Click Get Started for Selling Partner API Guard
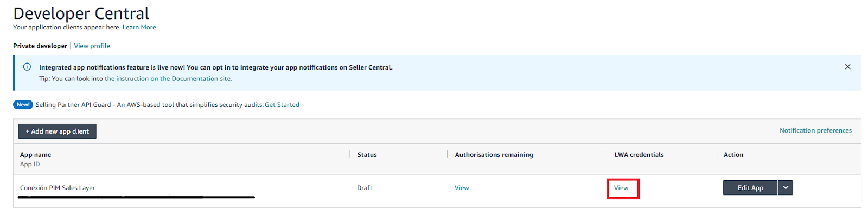The image size is (868, 220). [282, 105]
